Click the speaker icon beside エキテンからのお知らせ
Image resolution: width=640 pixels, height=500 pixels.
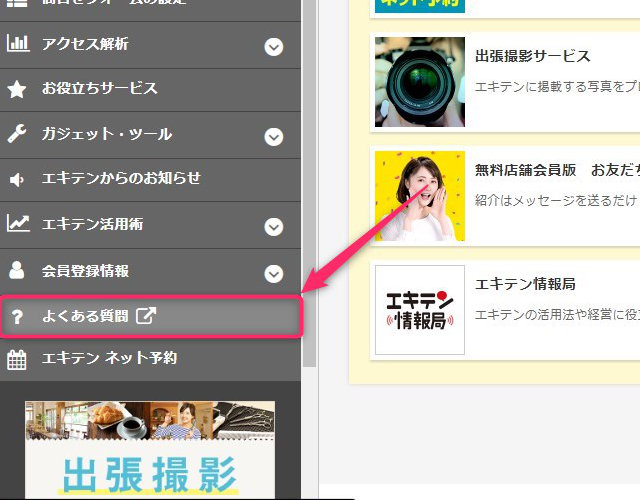17,179
